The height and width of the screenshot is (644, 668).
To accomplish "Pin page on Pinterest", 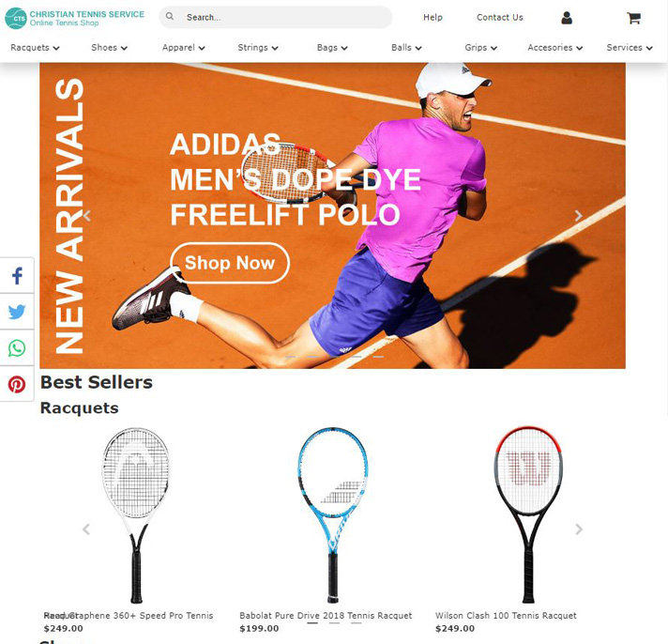I will [x=17, y=384].
